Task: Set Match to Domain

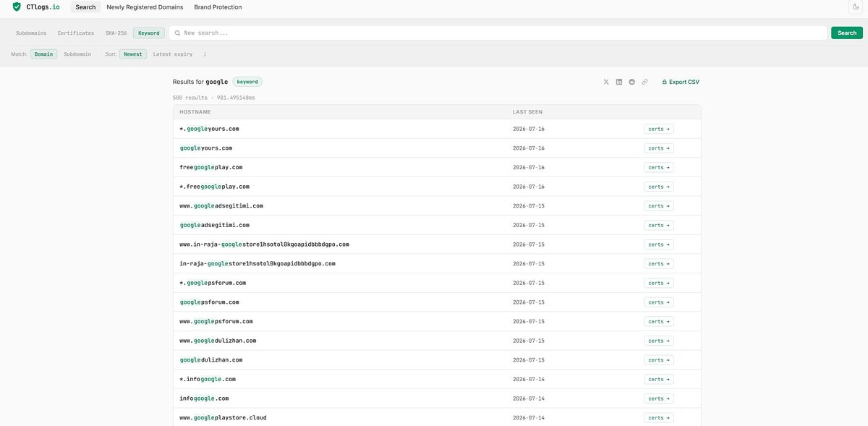Action: point(43,54)
